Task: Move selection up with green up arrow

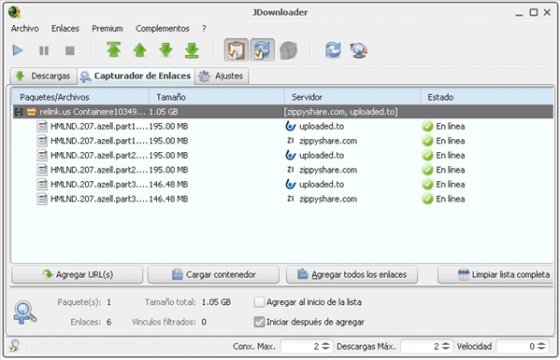Action: pyautogui.click(x=140, y=50)
